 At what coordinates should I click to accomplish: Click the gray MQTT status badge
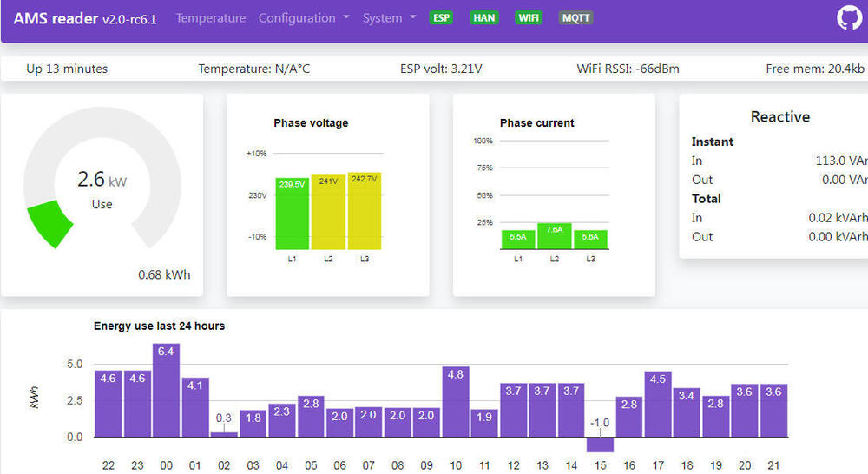[575, 17]
